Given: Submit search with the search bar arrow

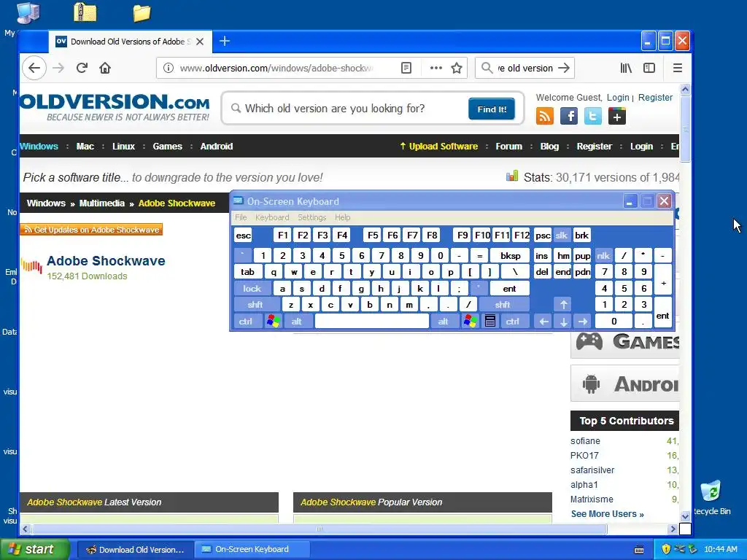Looking at the screenshot, I should click(x=564, y=68).
